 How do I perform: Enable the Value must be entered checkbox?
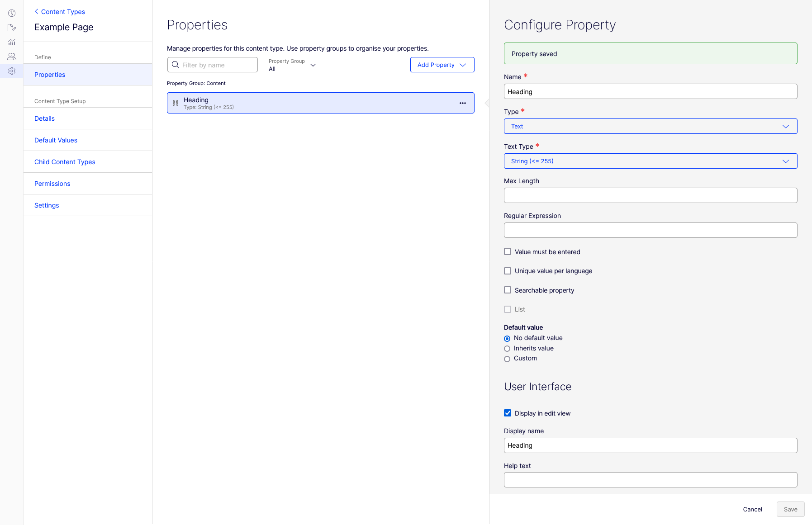tap(508, 251)
